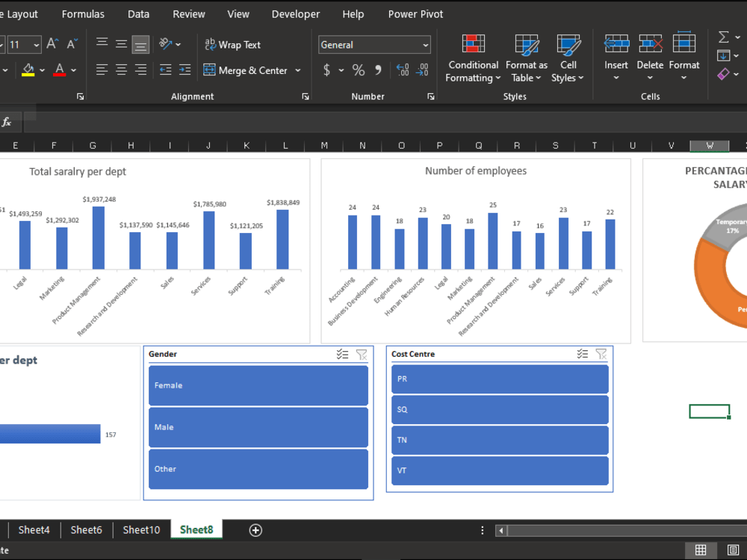Viewport: 747px width, 560px height.
Task: Toggle PR in Cost Centre slicer
Action: [x=500, y=379]
